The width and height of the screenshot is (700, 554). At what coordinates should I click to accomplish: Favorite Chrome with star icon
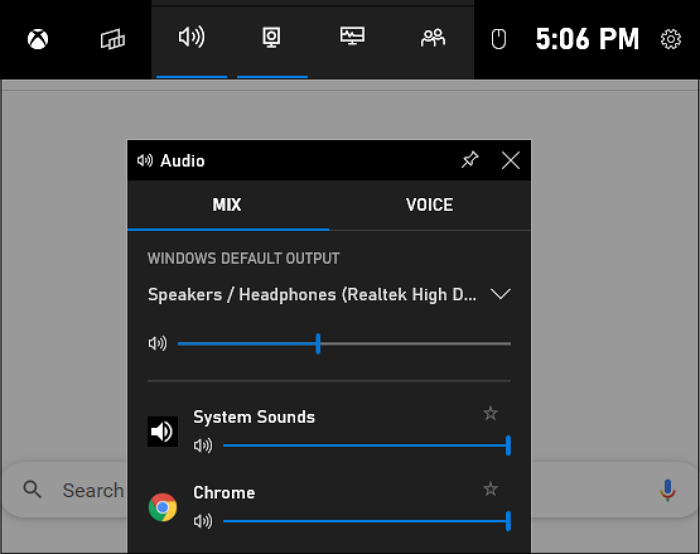pyautogui.click(x=490, y=489)
